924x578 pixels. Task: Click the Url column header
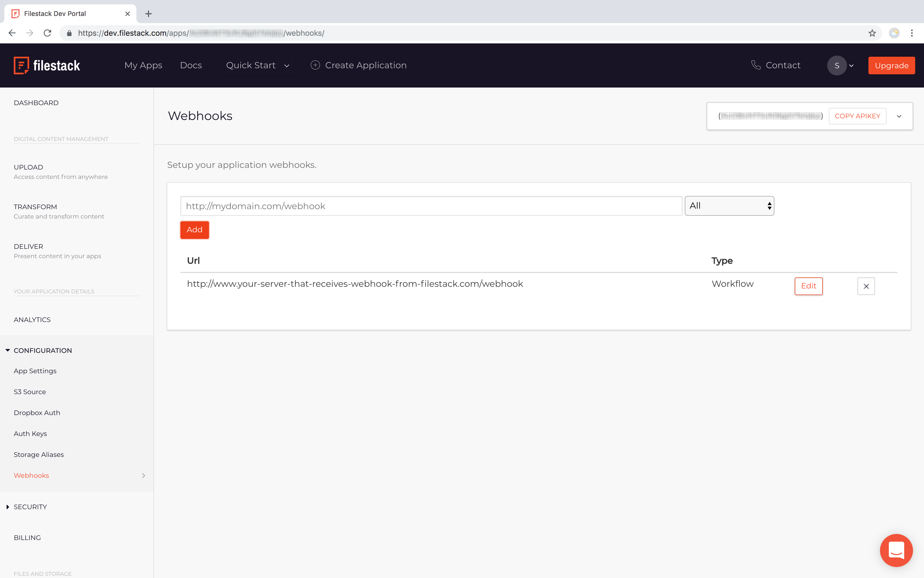coord(193,261)
